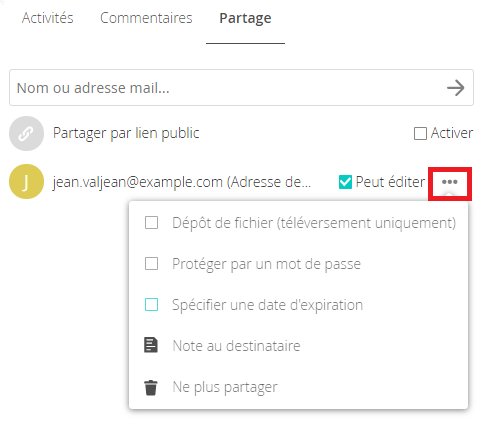This screenshot has height=429, width=488.
Task: Switch to the Activités tab
Action: (48, 18)
